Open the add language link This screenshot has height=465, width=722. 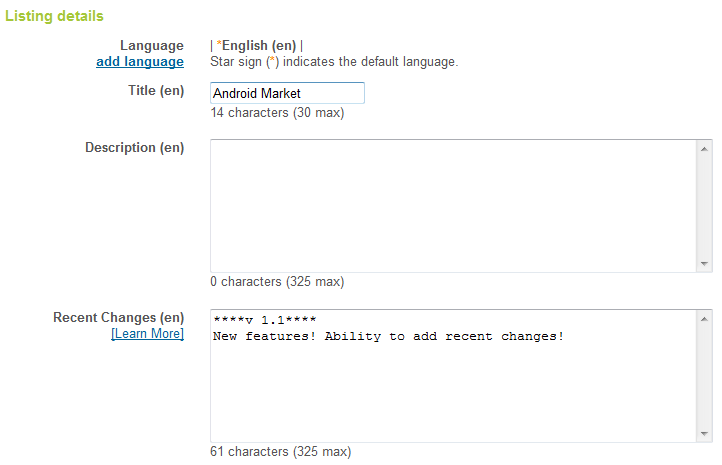pos(140,62)
